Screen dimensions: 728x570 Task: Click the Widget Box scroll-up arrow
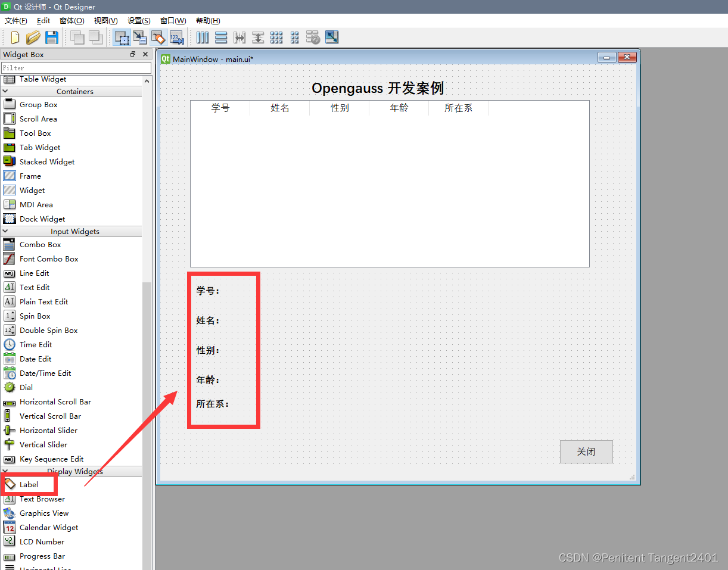click(x=147, y=81)
